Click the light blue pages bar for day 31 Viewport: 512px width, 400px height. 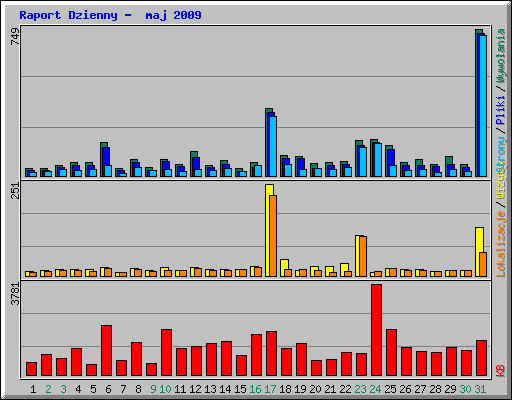[x=483, y=106]
